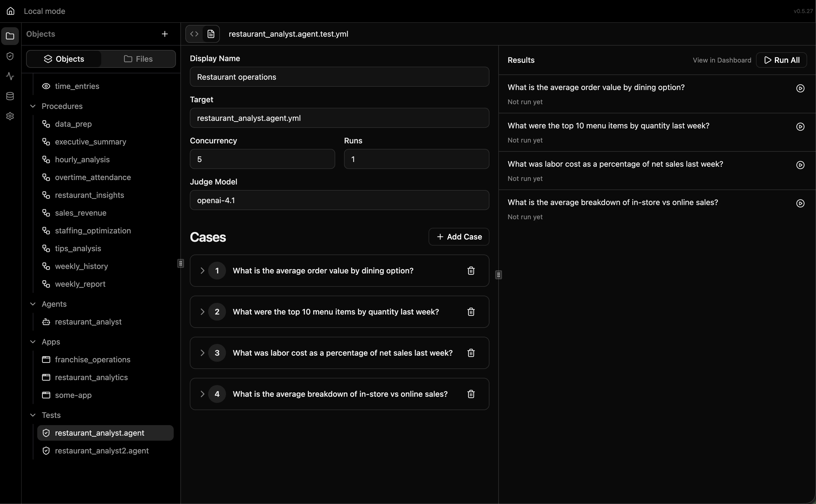Open the shield verification panel in the sidebar
This screenshot has width=816, height=504.
pos(10,56)
